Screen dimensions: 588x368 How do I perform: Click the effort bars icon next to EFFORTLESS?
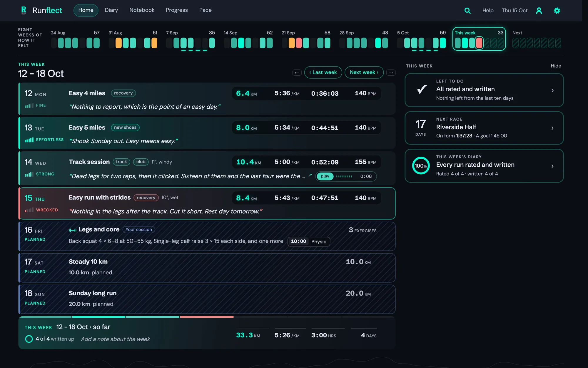(29, 140)
